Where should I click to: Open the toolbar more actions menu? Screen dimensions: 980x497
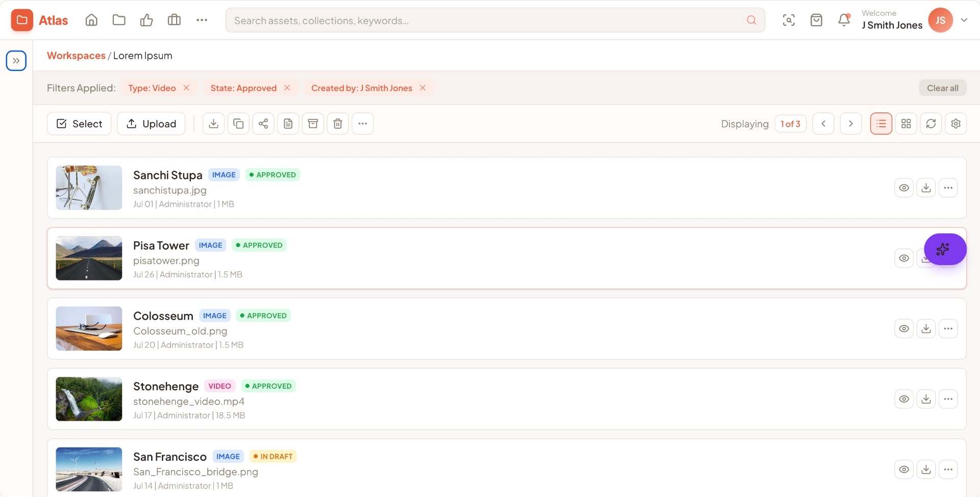coord(362,124)
